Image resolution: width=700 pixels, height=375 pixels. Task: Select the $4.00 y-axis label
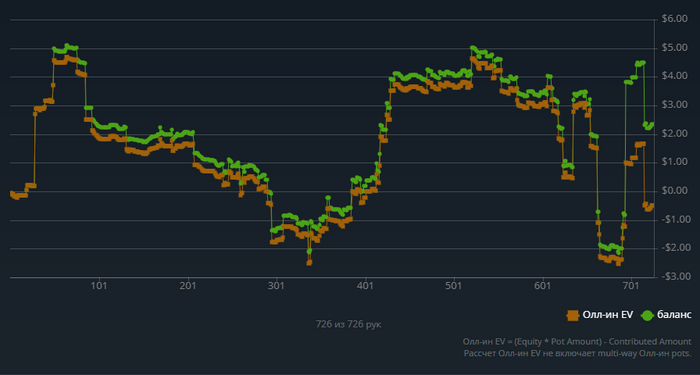[675, 76]
